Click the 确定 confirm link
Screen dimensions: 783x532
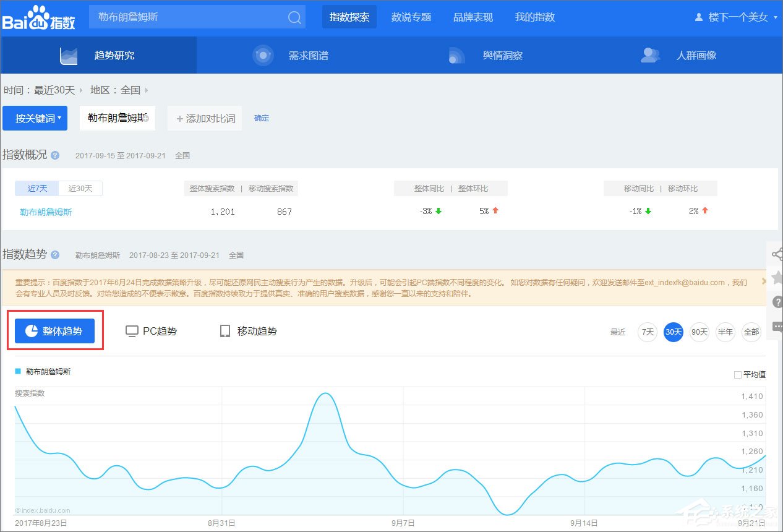pyautogui.click(x=261, y=118)
